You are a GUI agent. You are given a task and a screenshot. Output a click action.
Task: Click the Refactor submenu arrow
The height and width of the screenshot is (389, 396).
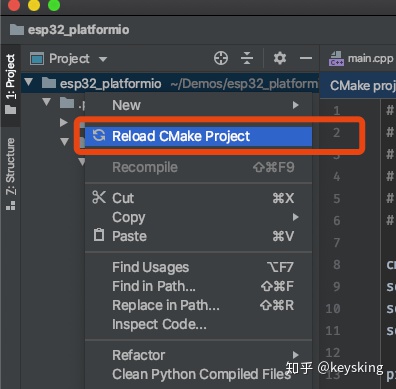295,355
